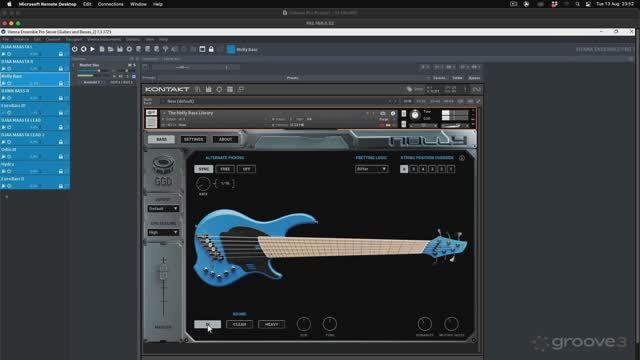Image resolution: width=640 pixels, height=360 pixels.
Task: Click the Molly Bass Library instrument name
Action: [x=190, y=113]
